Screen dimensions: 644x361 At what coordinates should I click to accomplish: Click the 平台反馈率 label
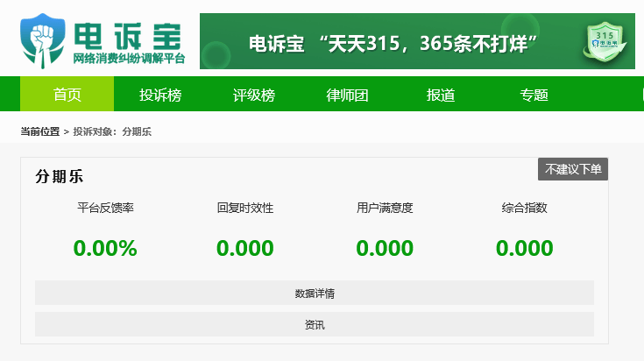pyautogui.click(x=105, y=208)
